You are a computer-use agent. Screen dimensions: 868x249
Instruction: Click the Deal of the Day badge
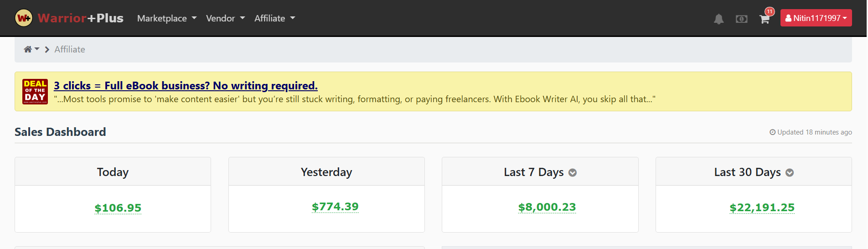pyautogui.click(x=35, y=91)
